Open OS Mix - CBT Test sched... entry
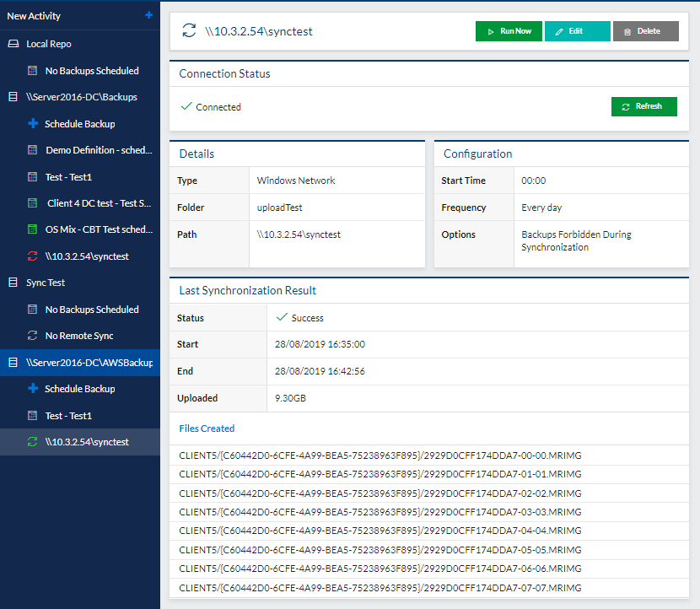This screenshot has height=609, width=700. click(x=99, y=229)
